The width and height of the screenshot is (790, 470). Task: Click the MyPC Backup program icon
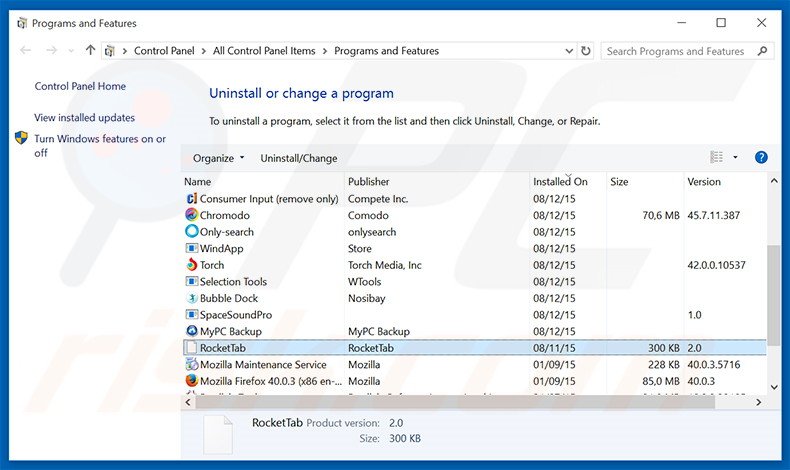[191, 331]
